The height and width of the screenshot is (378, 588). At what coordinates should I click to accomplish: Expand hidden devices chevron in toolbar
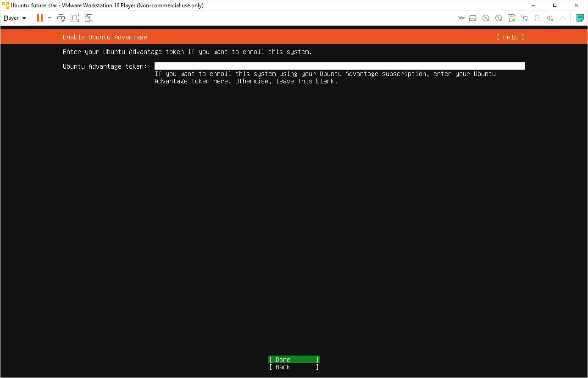[x=461, y=18]
